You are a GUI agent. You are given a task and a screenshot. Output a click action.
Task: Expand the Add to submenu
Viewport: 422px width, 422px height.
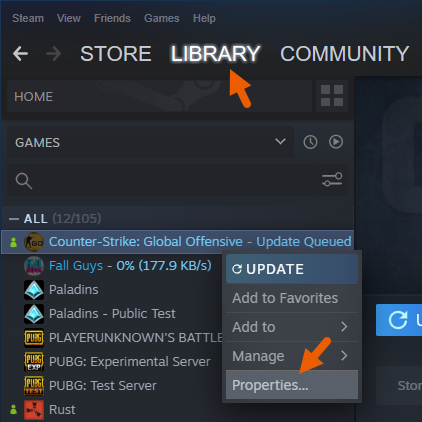292,327
